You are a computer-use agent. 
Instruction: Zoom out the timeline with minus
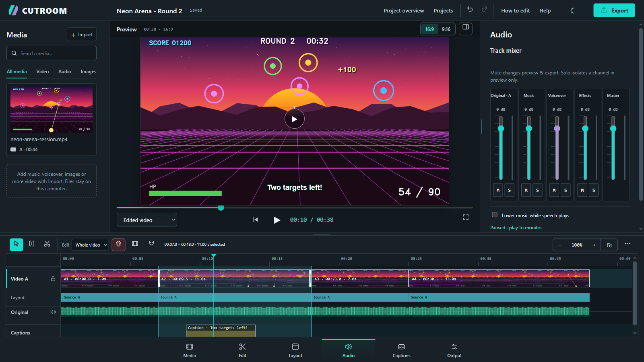point(559,245)
